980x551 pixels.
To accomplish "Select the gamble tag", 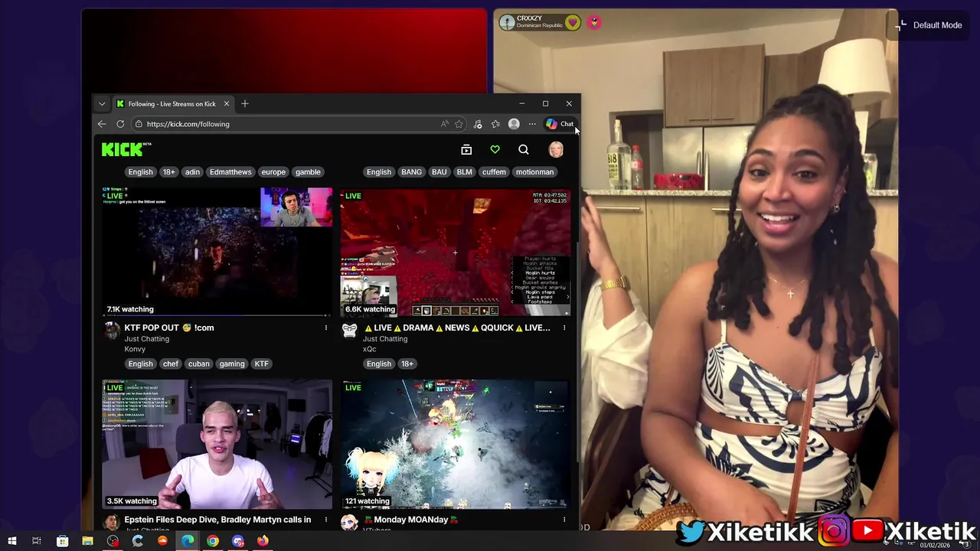I will [x=308, y=172].
